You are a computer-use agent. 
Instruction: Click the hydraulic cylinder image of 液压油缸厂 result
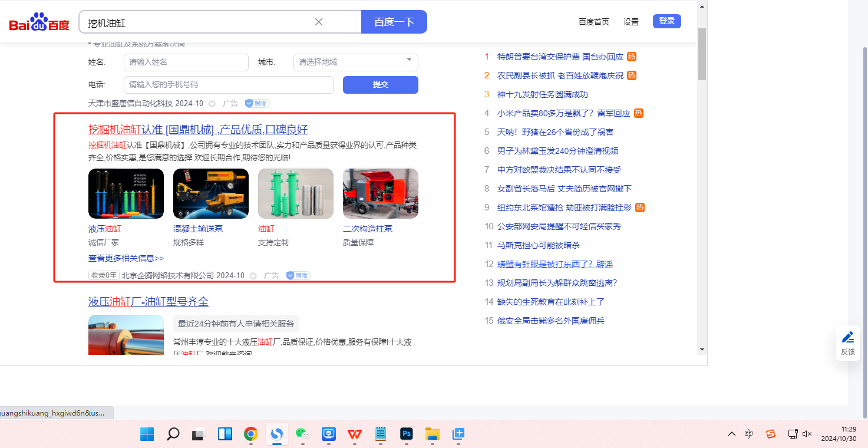(x=126, y=335)
